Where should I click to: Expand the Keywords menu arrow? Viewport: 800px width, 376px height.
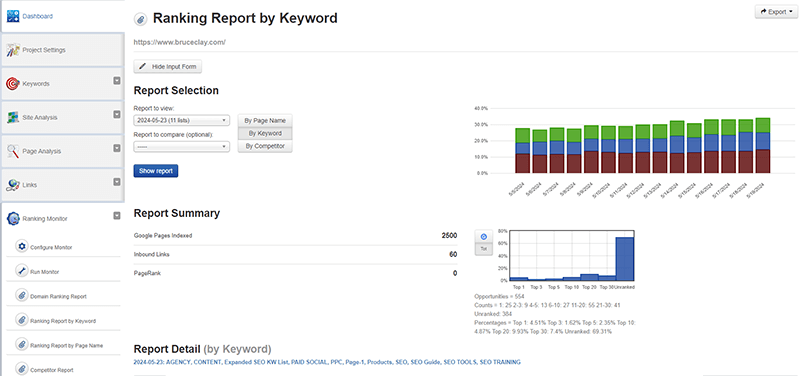coord(116,81)
